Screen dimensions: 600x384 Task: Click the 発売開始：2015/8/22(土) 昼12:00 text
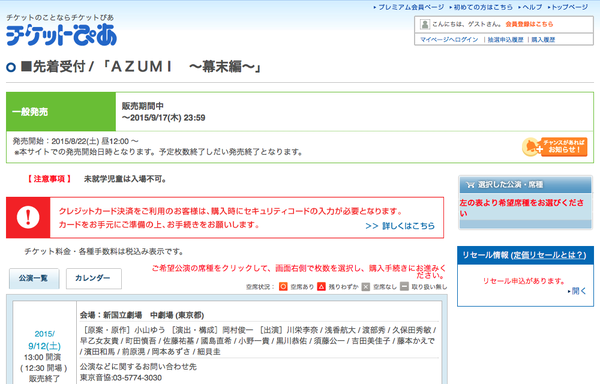pos(75,141)
